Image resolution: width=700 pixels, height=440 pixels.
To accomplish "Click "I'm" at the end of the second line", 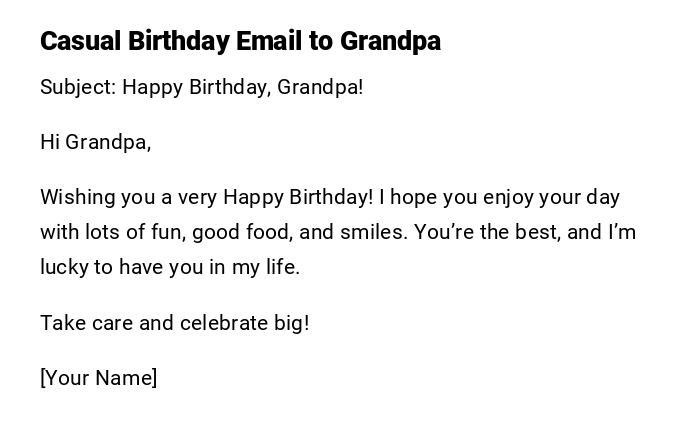I will (x=622, y=232).
